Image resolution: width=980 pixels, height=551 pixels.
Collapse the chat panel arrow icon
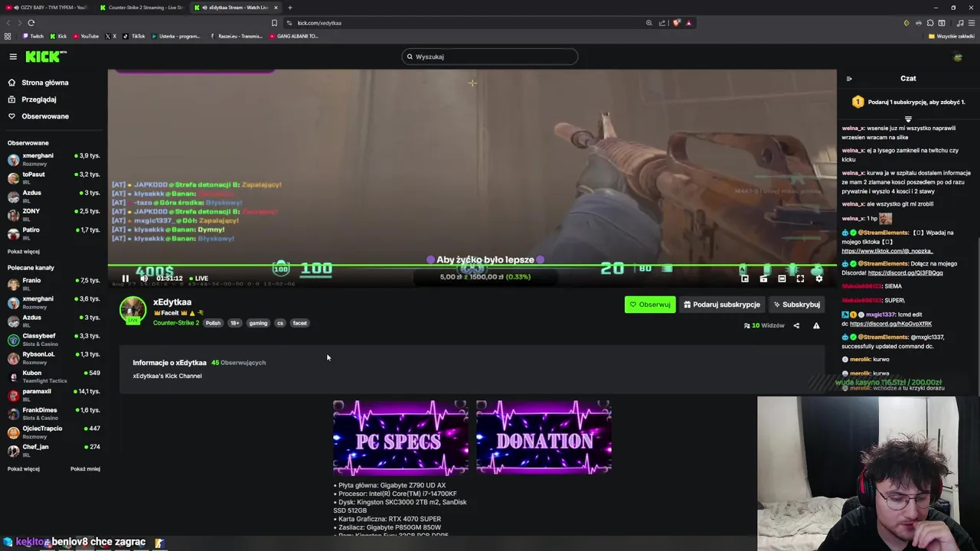tap(848, 79)
